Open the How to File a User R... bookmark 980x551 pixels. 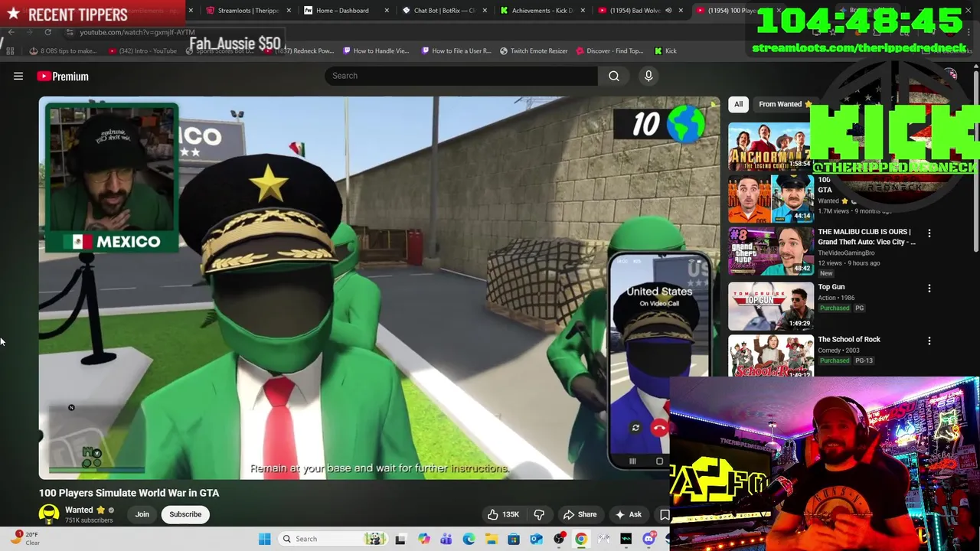coord(456,51)
